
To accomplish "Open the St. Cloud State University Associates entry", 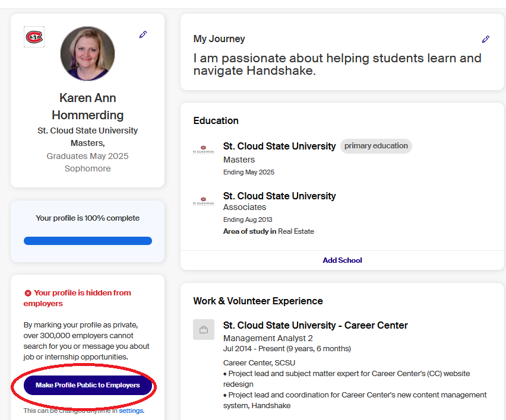I will coord(280,196).
